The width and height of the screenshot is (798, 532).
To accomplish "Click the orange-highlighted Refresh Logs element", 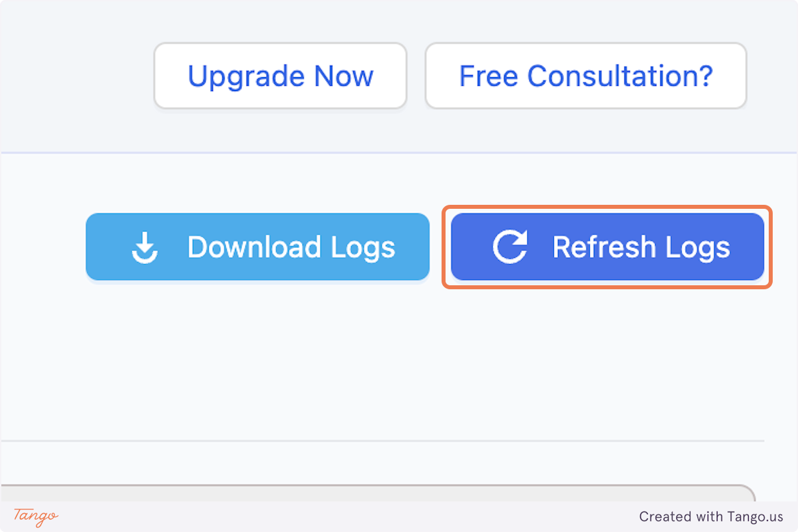I will click(607, 246).
